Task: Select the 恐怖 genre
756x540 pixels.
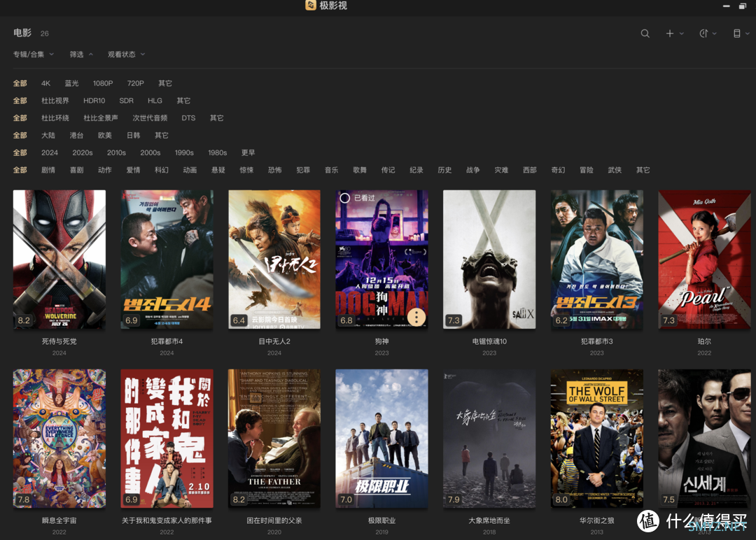Action: (275, 170)
